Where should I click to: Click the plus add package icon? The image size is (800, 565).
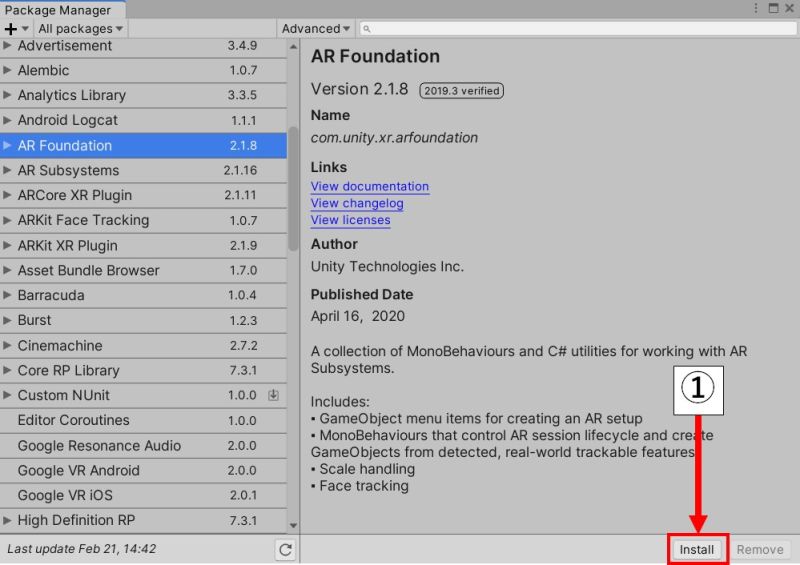tap(12, 29)
